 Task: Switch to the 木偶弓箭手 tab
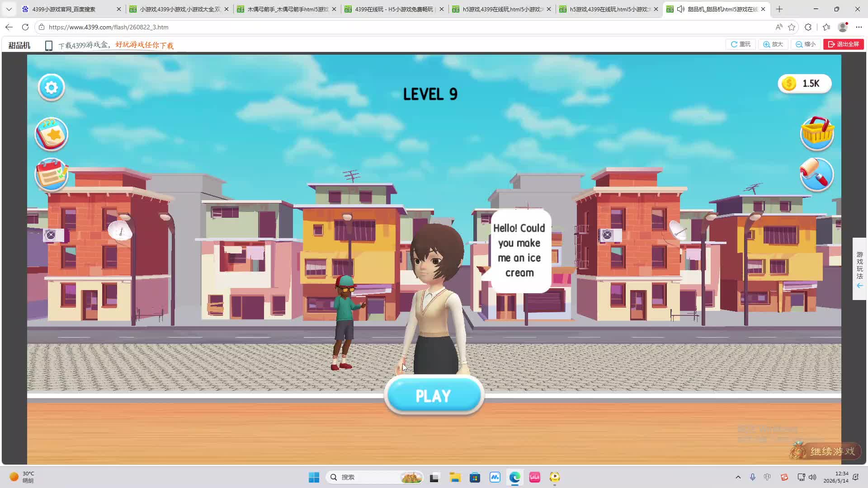coord(287,9)
